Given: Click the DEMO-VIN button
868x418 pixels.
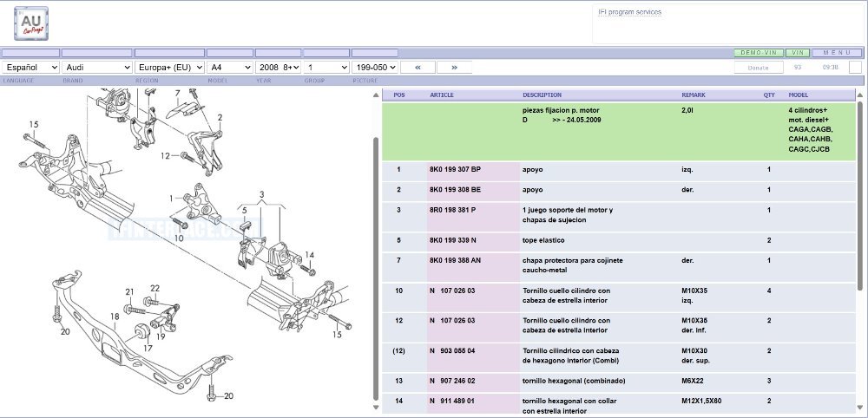Looking at the screenshot, I should 759,53.
